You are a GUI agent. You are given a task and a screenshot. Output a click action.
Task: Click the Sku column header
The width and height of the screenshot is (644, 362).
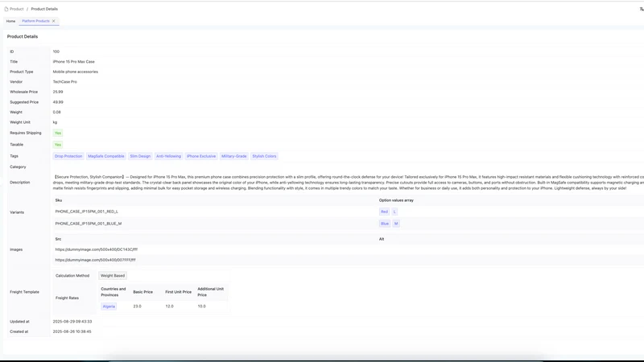pyautogui.click(x=59, y=200)
